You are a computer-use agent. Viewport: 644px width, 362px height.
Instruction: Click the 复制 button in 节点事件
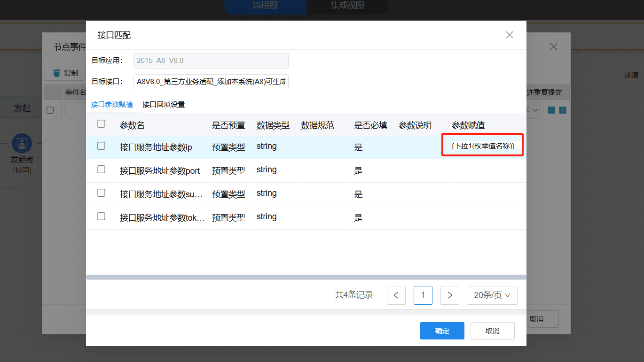[x=65, y=73]
